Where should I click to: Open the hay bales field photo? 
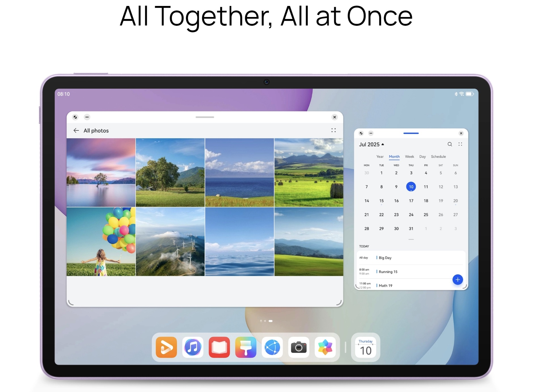pos(309,172)
